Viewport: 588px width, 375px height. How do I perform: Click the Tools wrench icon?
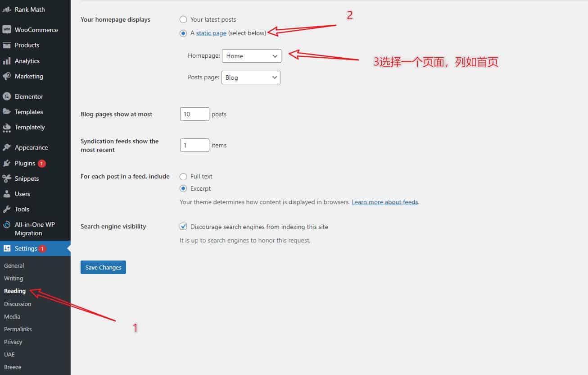[x=7, y=209]
